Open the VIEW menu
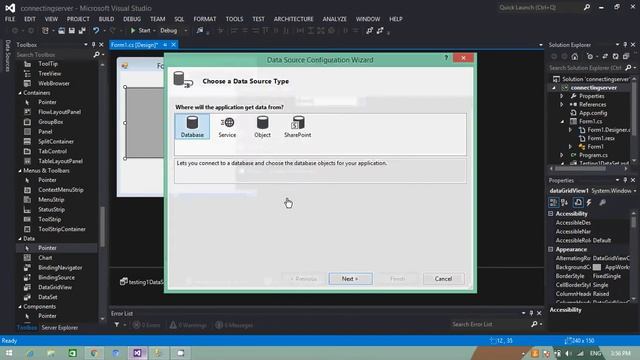This screenshot has width=640, height=360. tap(51, 19)
